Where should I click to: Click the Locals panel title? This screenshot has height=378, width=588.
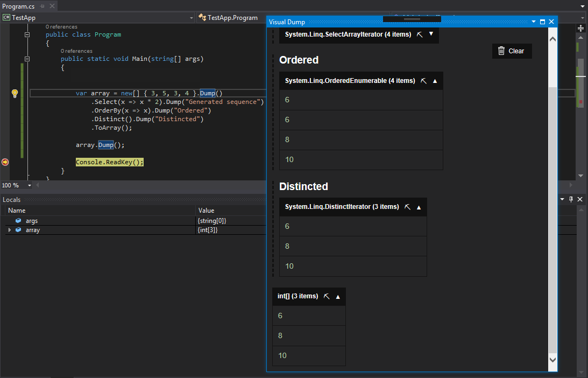click(x=12, y=200)
